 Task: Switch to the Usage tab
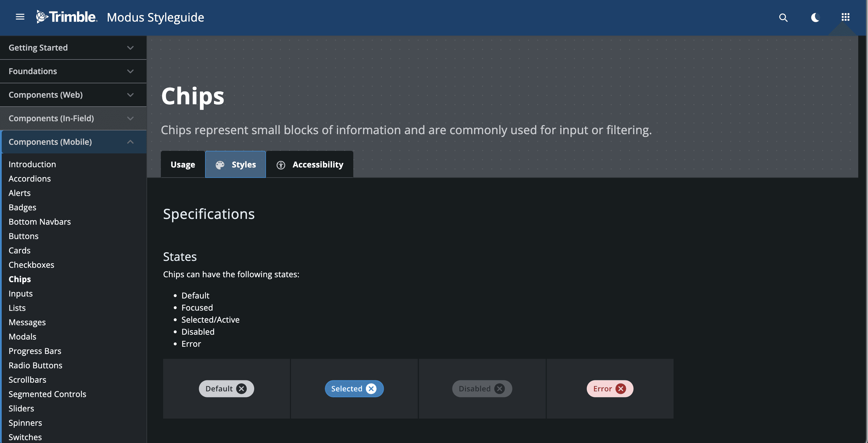183,165
